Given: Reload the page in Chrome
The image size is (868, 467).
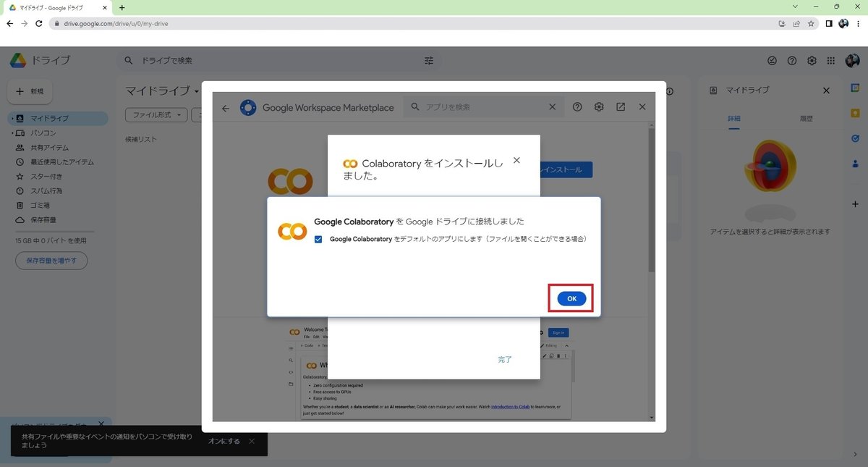Looking at the screenshot, I should 39,23.
